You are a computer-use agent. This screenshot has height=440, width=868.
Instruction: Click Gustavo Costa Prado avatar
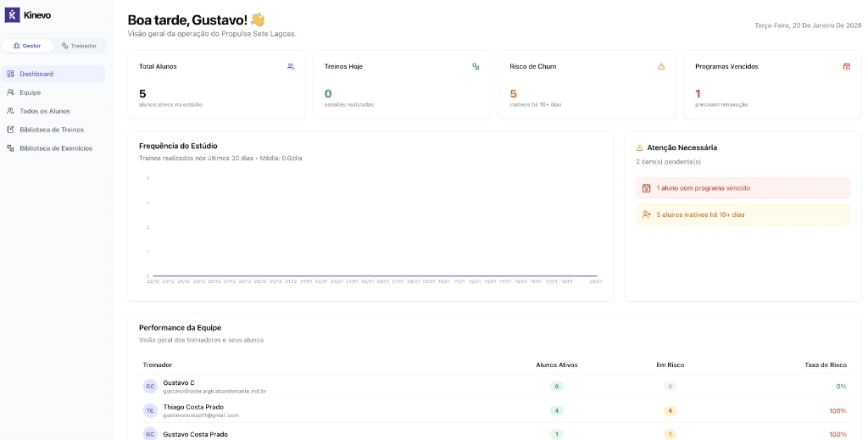pyautogui.click(x=150, y=434)
